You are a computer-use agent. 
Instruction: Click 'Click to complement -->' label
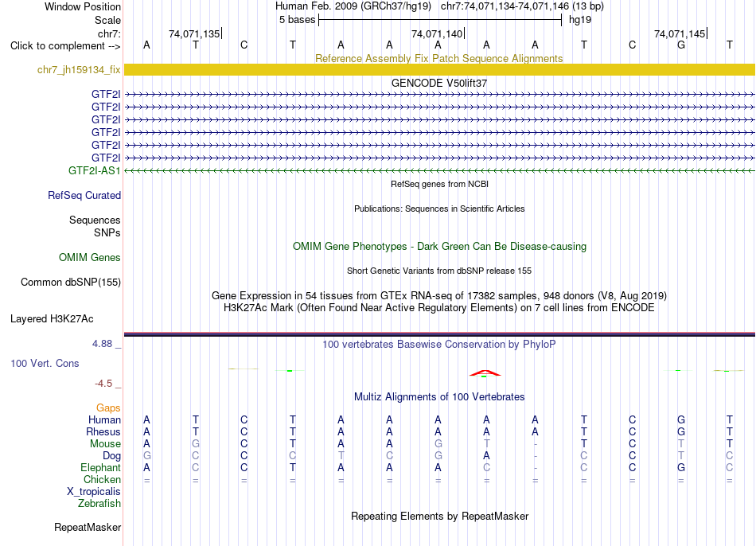(x=65, y=46)
